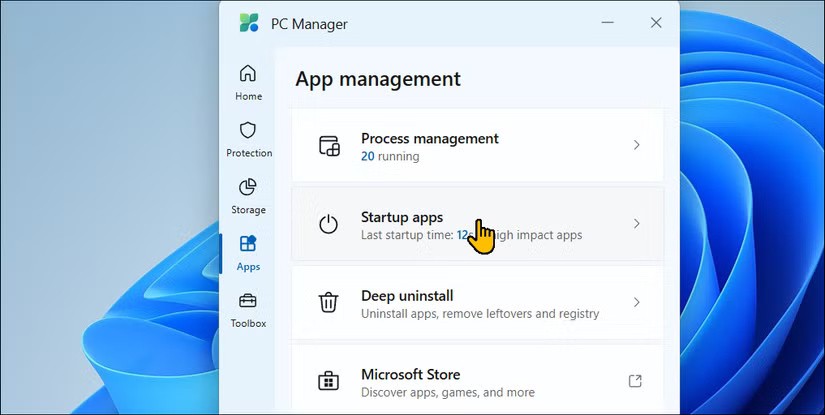Open the Microsoft Store title text
The image size is (825, 415).
tap(410, 374)
